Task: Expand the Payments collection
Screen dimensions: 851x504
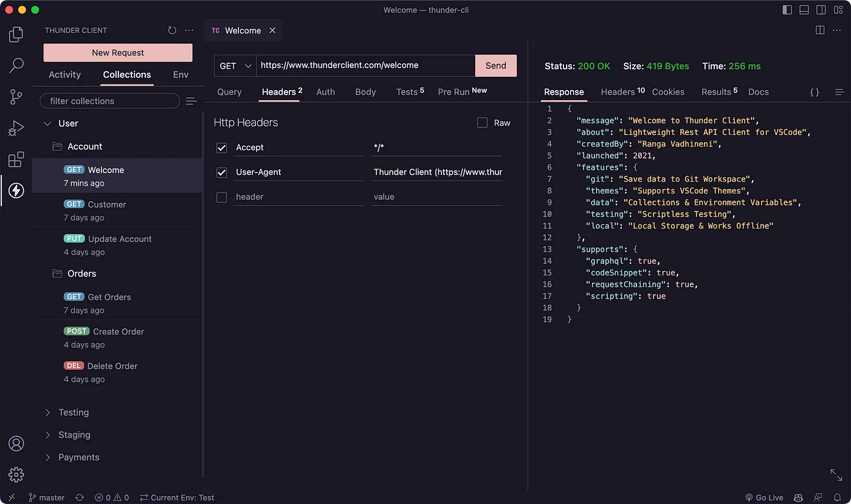Action: (x=47, y=457)
